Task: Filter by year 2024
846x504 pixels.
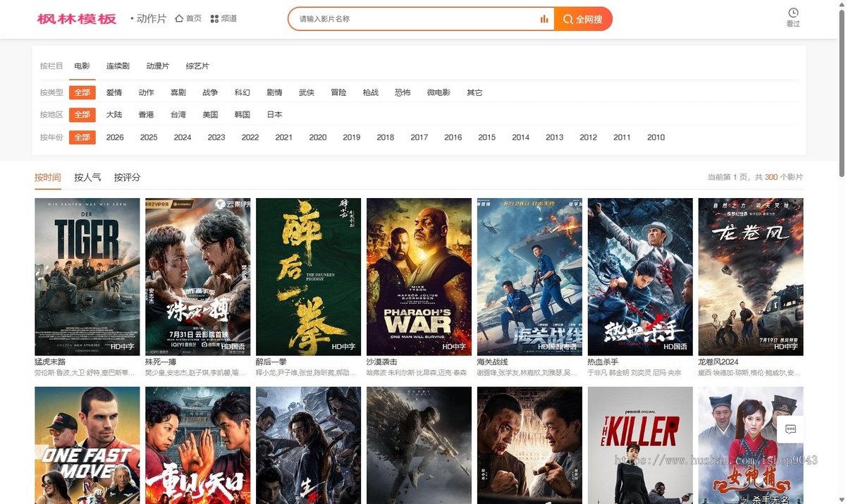Action: click(183, 137)
